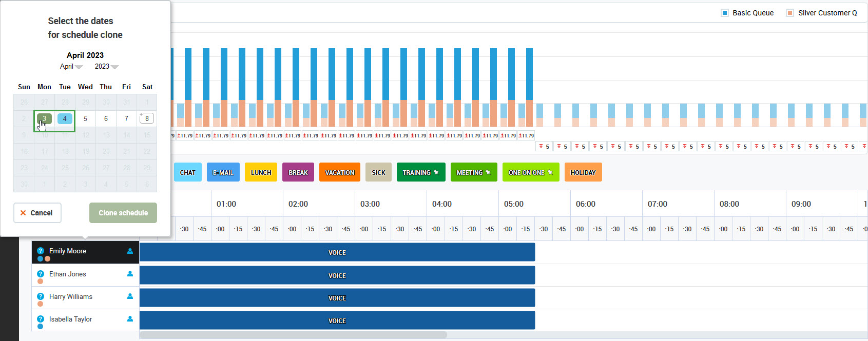Click the person icon beside Ethan Jones
This screenshot has width=868, height=341.
(130, 274)
